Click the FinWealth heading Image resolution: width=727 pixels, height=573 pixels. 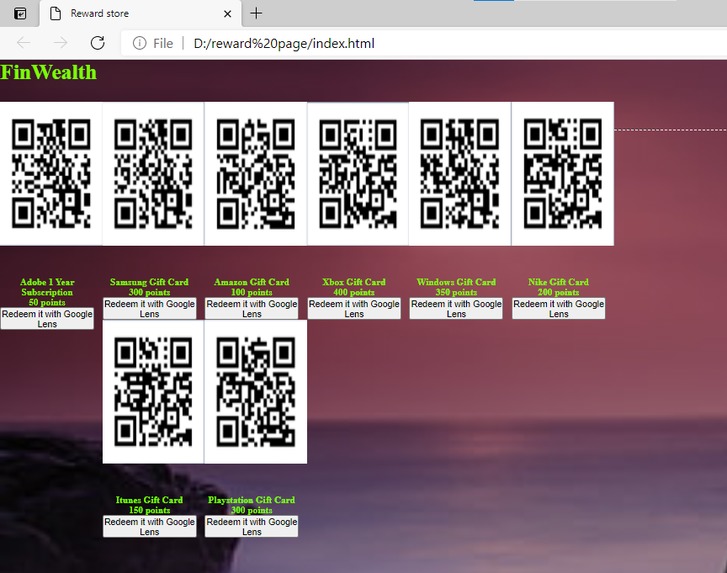point(49,72)
